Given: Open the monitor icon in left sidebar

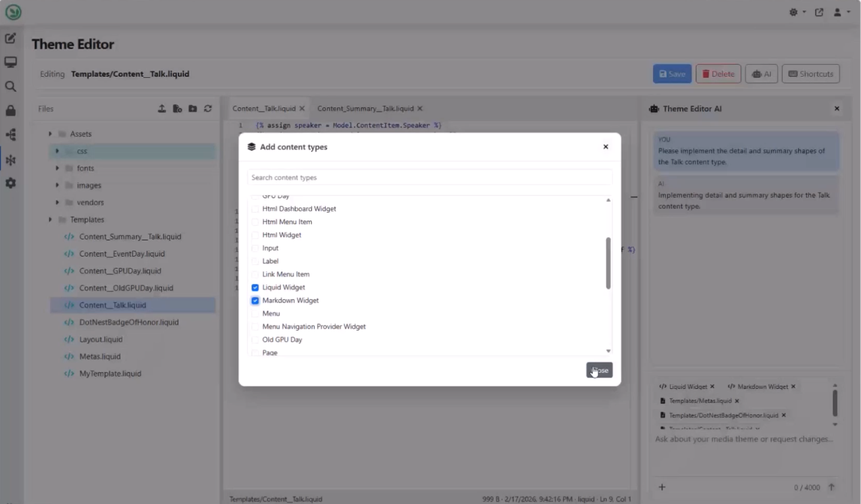Looking at the screenshot, I should (11, 62).
